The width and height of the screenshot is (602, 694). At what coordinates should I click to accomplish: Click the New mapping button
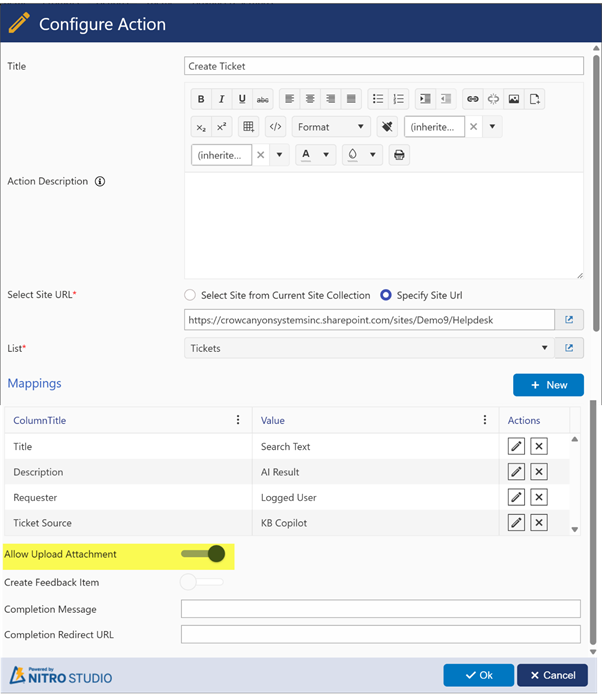(x=548, y=385)
